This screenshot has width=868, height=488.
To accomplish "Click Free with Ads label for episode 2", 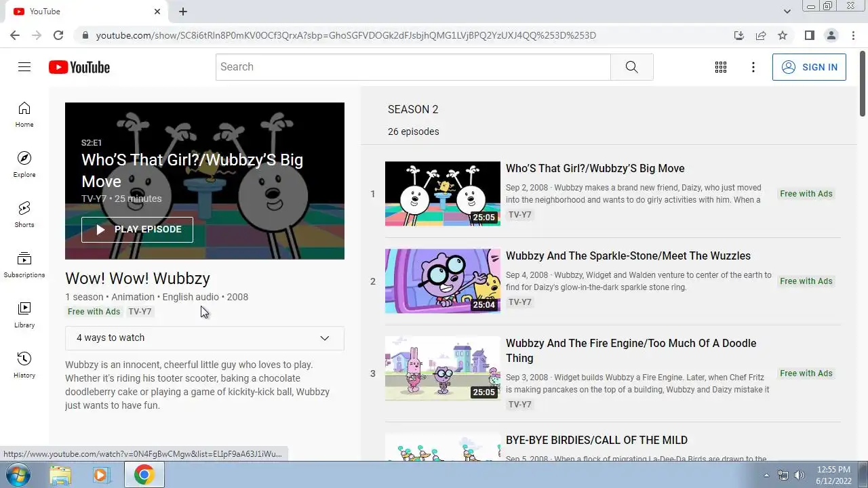I will pos(806,281).
